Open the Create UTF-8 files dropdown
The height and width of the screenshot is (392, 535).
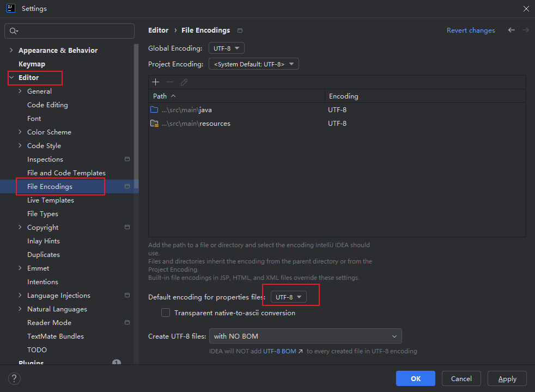click(x=306, y=336)
